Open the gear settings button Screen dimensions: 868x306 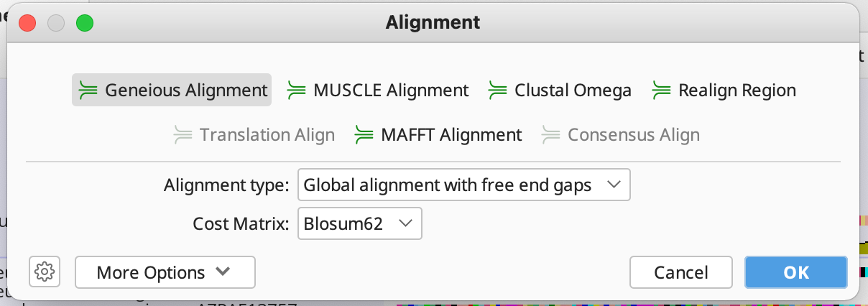pos(45,272)
